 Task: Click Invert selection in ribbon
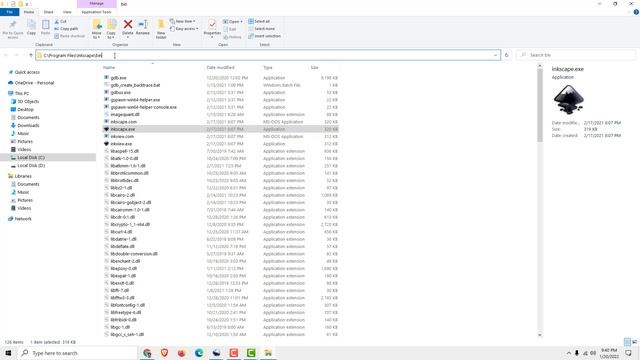[264, 36]
